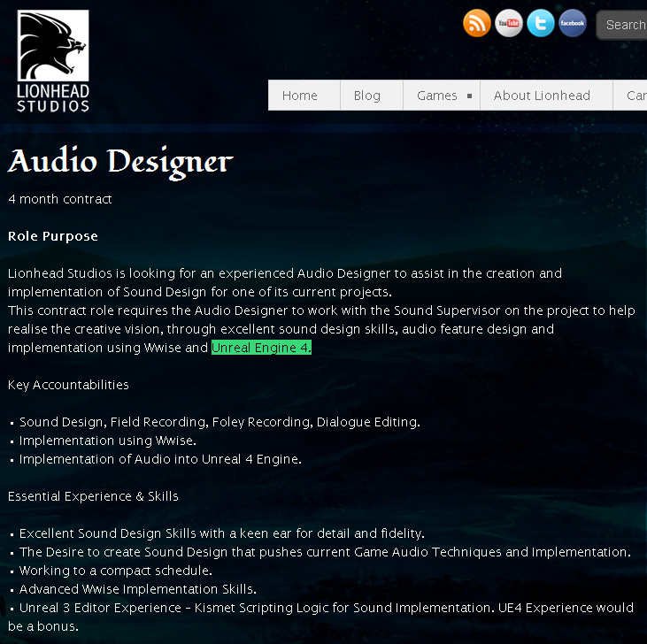Click the partially visible Careers menu item

pyautogui.click(x=635, y=96)
